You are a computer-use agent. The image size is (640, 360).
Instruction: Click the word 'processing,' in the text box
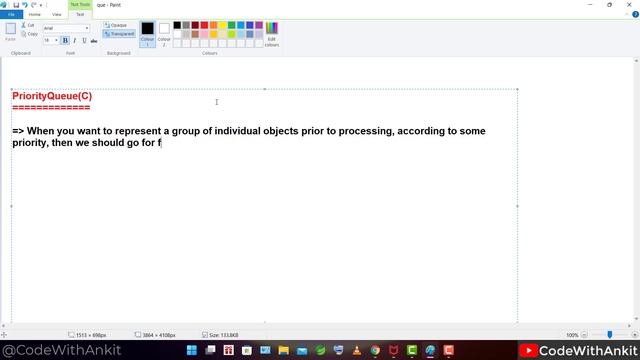[x=366, y=131]
